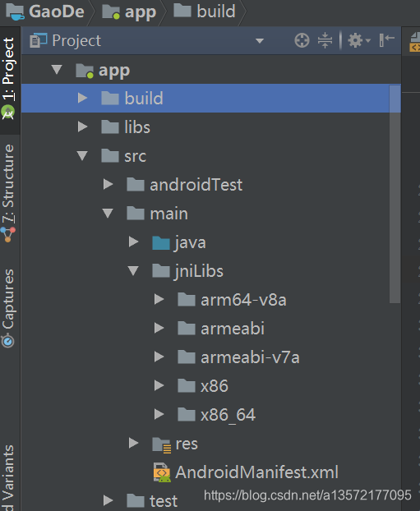
Task: Expand the libs folder arrow
Action: tap(82, 127)
